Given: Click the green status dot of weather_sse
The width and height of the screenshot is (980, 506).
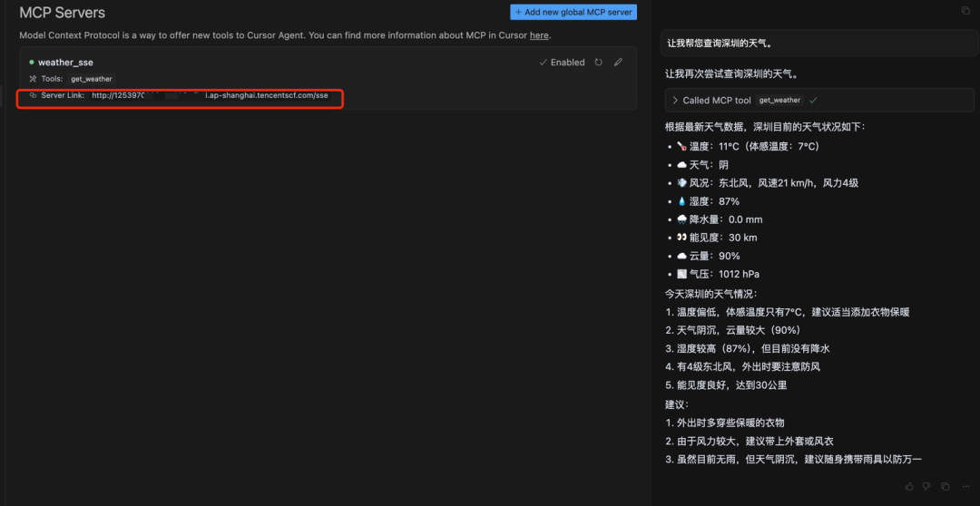Looking at the screenshot, I should click(x=31, y=63).
